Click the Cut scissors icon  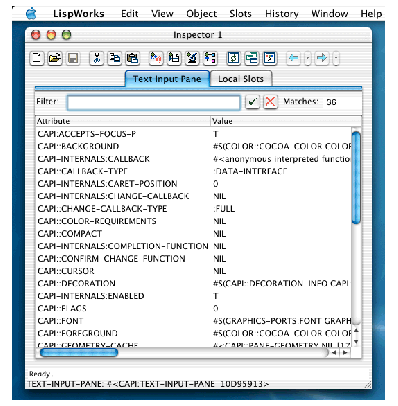tap(97, 58)
